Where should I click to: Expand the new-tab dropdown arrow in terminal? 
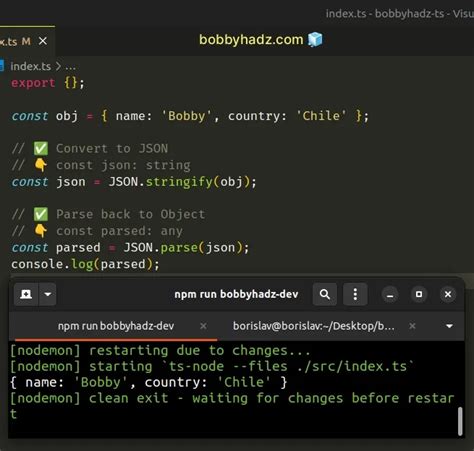[x=48, y=294]
